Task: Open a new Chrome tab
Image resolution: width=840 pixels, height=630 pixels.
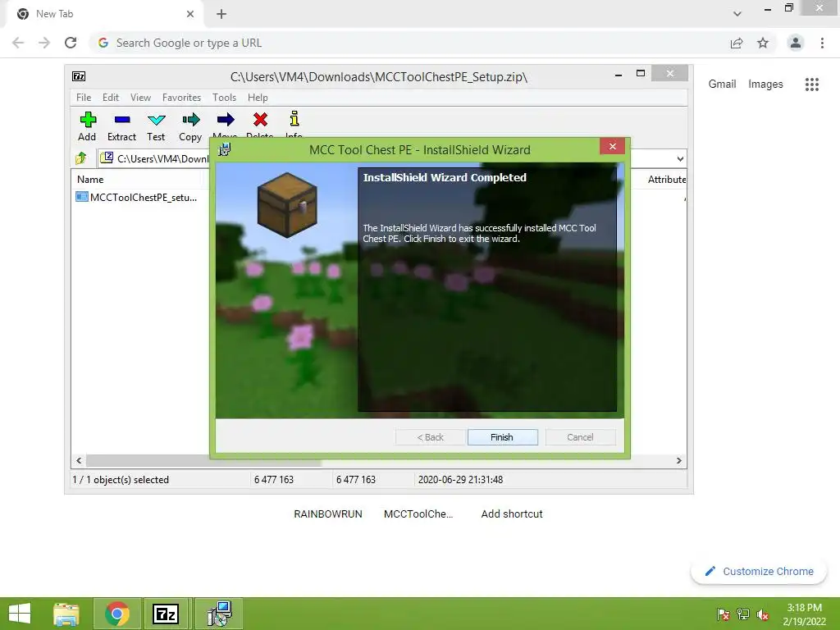Action: point(221,14)
